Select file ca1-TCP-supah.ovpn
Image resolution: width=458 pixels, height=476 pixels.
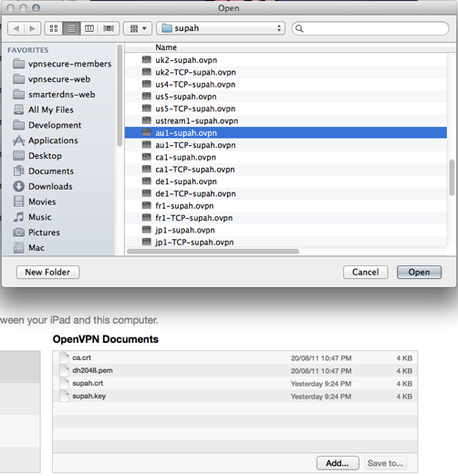tap(286, 170)
